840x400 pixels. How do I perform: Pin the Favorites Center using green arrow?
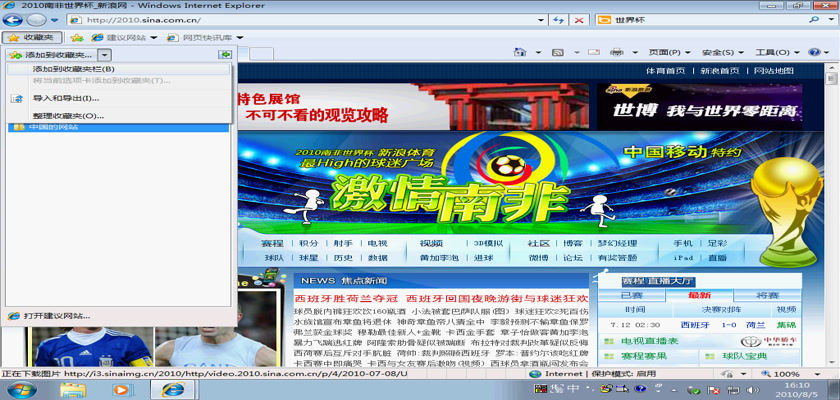225,54
